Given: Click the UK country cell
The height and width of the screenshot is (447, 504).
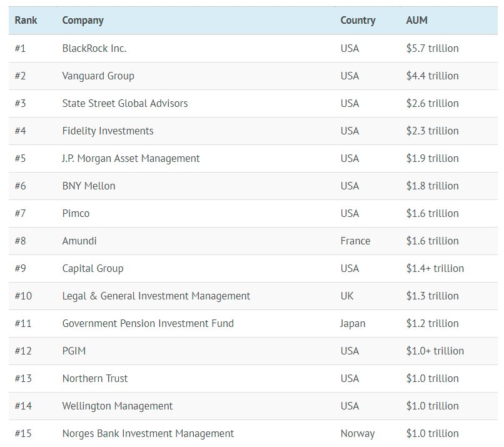Looking at the screenshot, I should coord(347,296).
